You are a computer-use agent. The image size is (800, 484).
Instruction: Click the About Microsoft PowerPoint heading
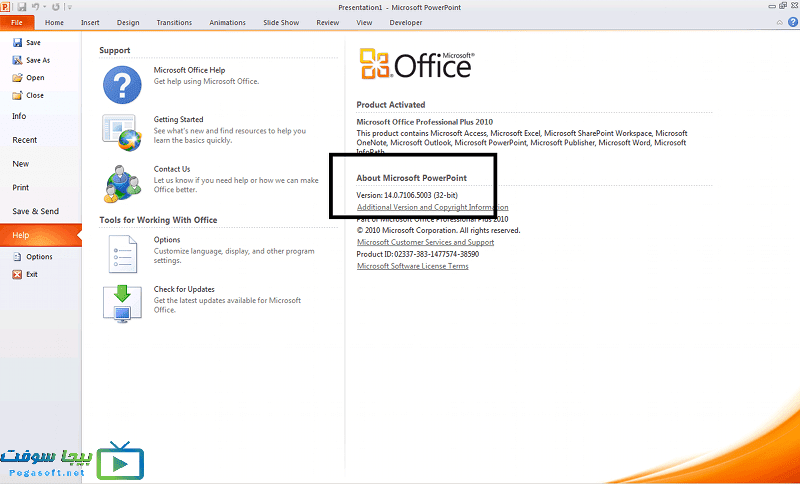412,178
